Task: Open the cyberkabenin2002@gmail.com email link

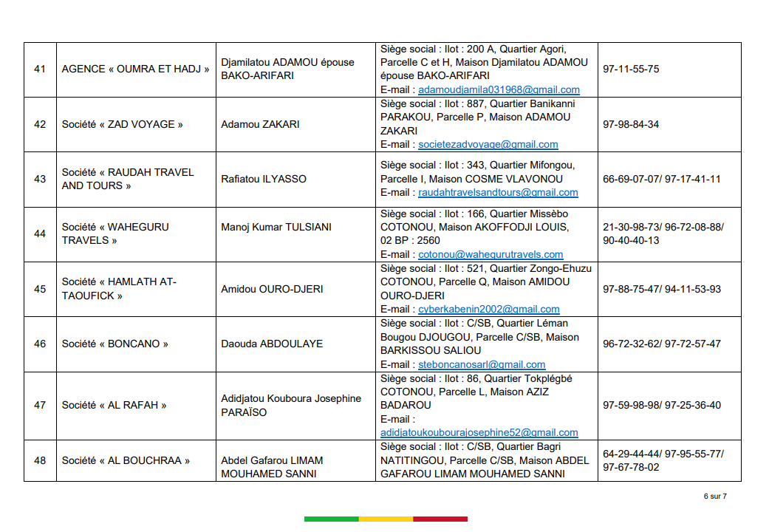Action: [x=488, y=310]
